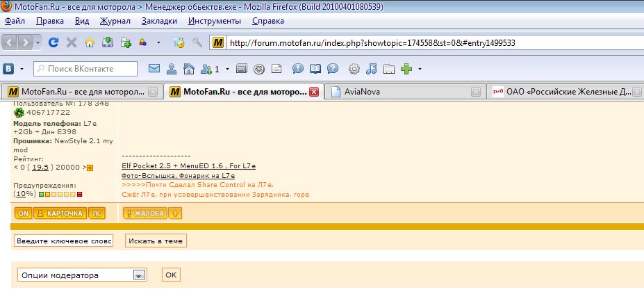Open the Файл menu

point(15,21)
